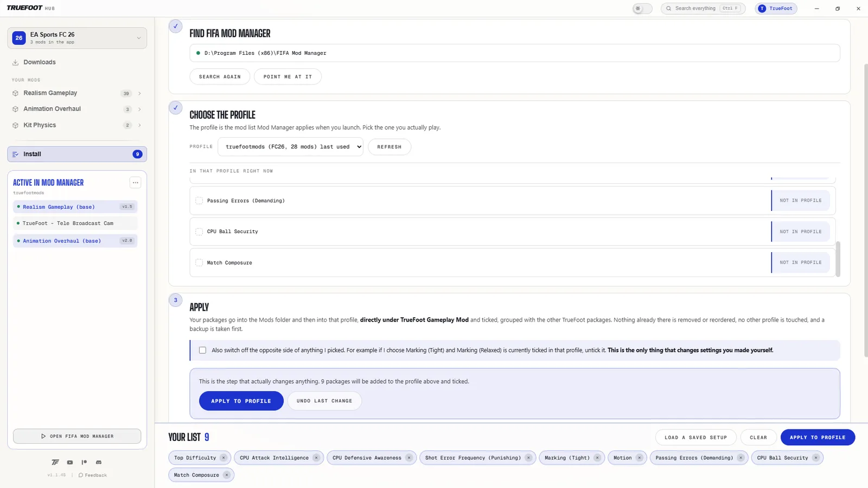The height and width of the screenshot is (488, 868).
Task: Enable the switch-off-opposite-side checkbox
Action: click(x=202, y=350)
